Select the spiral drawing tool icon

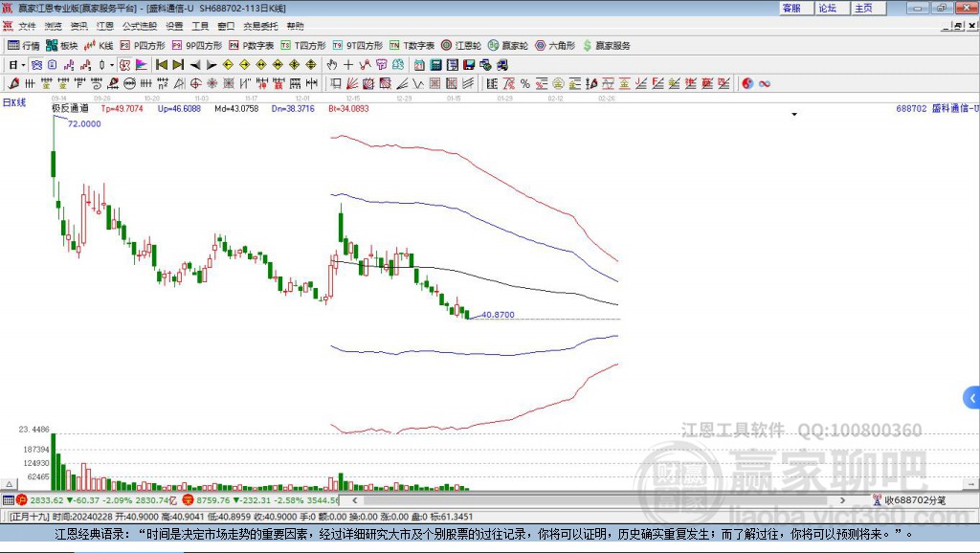(x=97, y=84)
